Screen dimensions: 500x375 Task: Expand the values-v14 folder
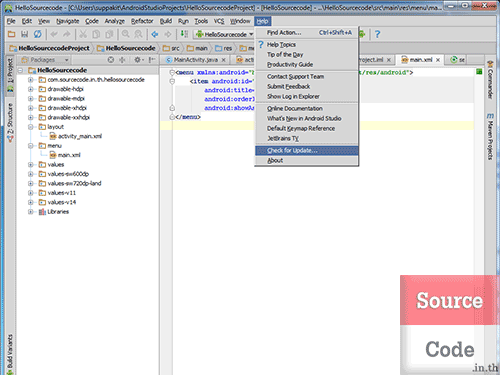pos(31,202)
